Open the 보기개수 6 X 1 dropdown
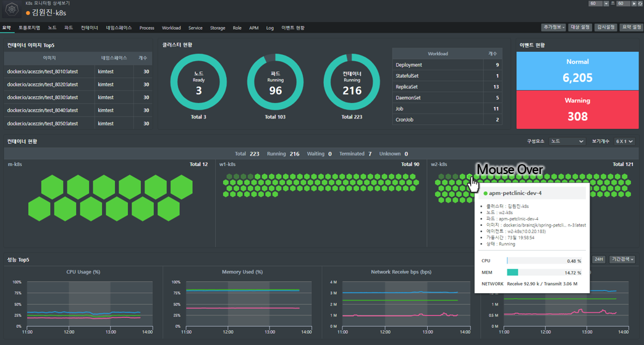The width and height of the screenshot is (644, 345). (x=624, y=141)
